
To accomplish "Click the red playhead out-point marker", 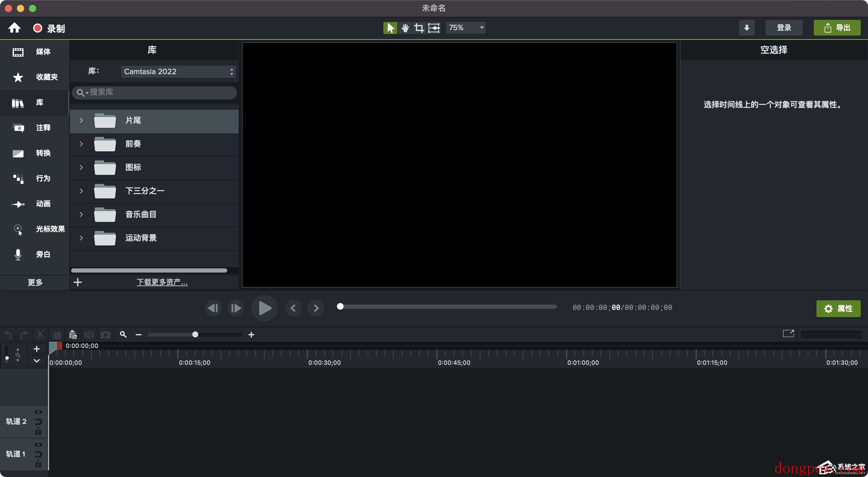I will (x=59, y=346).
